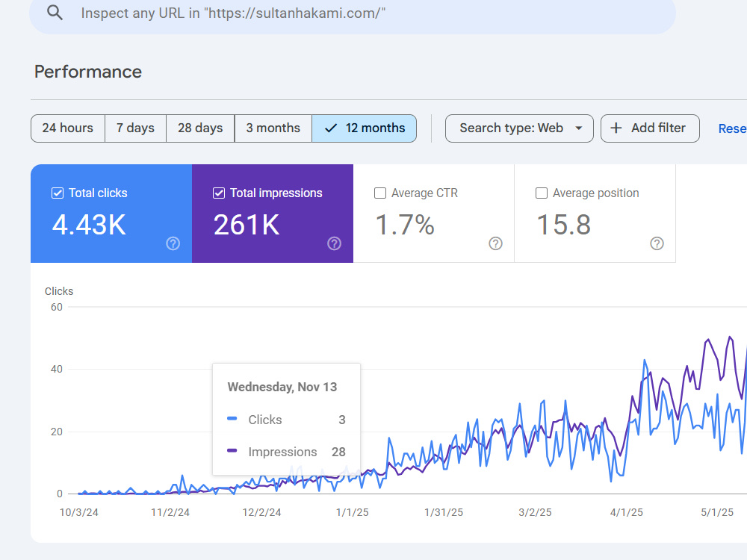The height and width of the screenshot is (560, 747).
Task: Click the Reset link
Action: click(732, 128)
